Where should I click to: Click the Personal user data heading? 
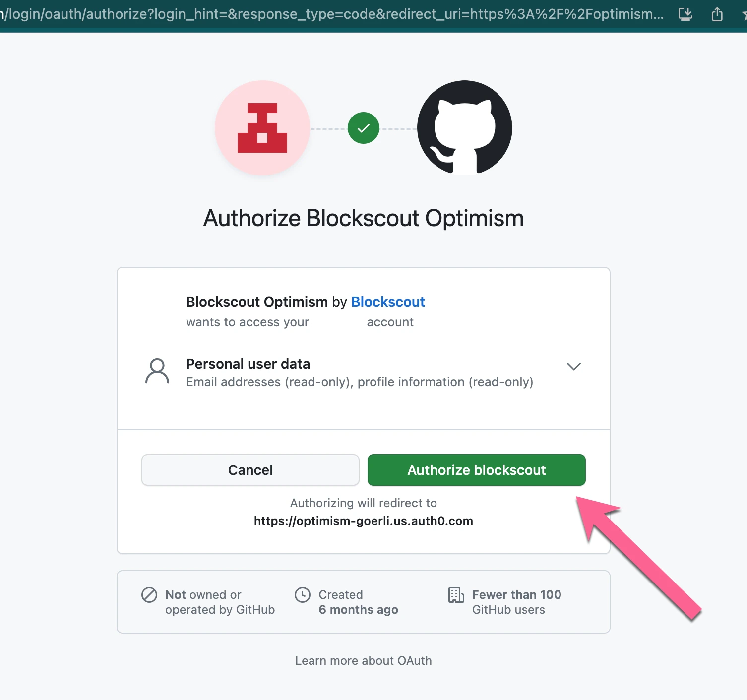point(248,364)
